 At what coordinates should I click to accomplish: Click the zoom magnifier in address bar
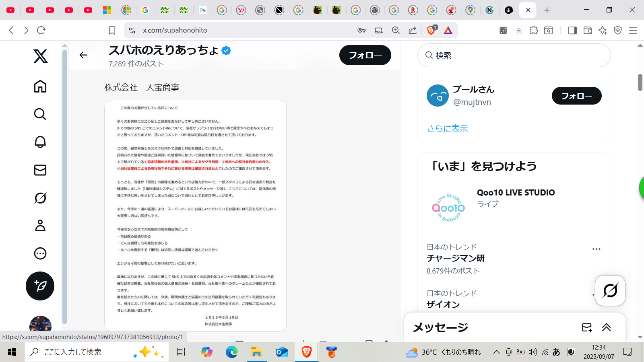pyautogui.click(x=396, y=30)
